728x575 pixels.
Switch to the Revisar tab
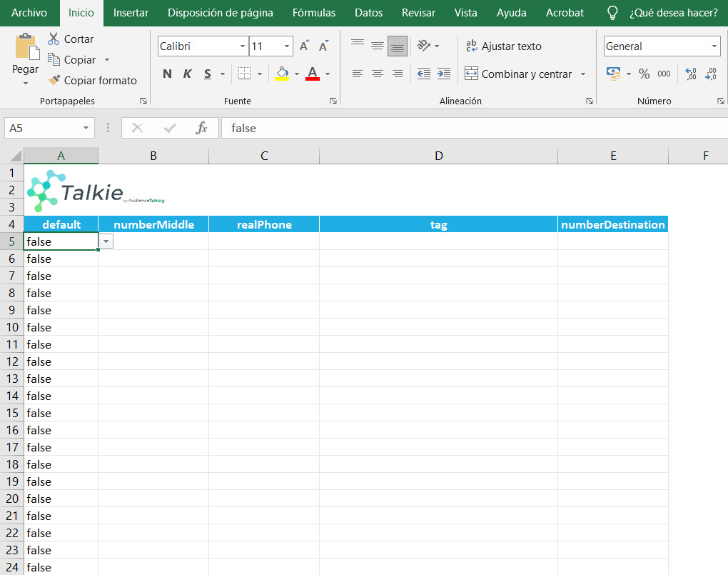[418, 13]
